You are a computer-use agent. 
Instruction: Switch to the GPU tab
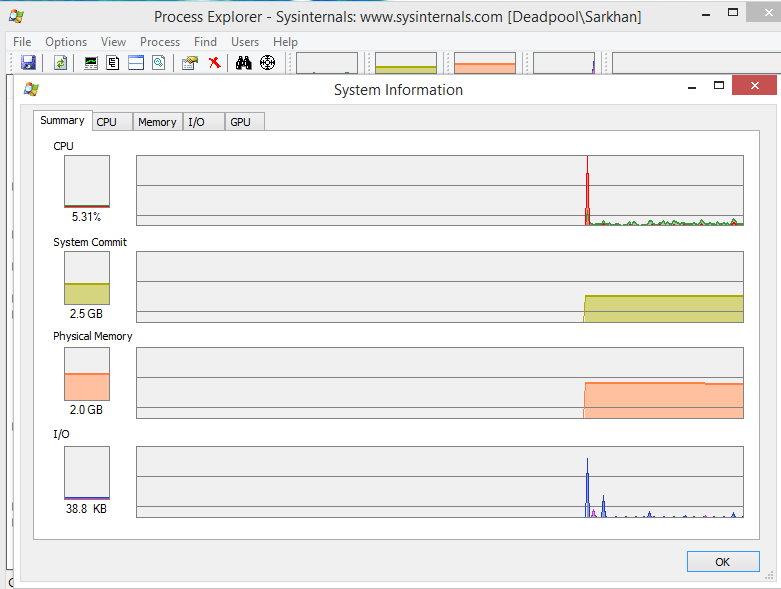(245, 122)
